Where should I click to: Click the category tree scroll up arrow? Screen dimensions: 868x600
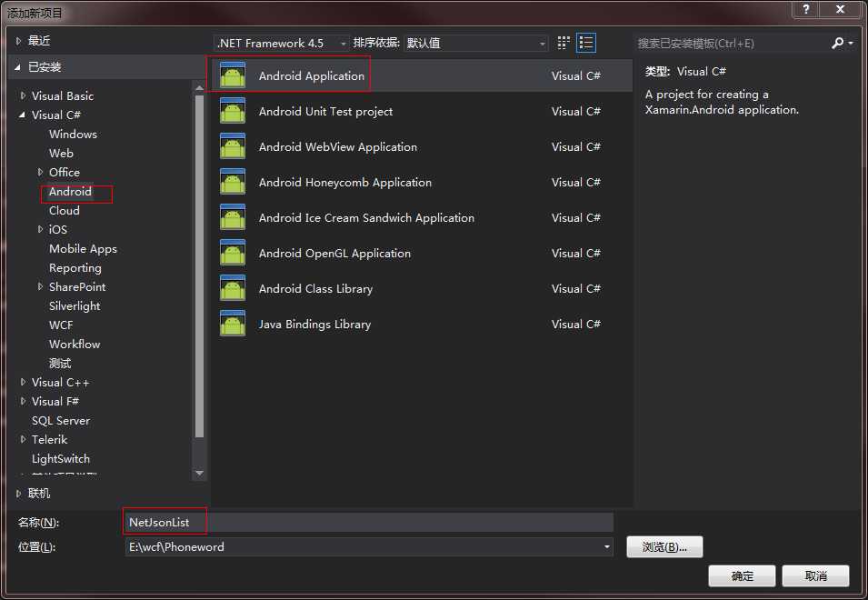200,87
